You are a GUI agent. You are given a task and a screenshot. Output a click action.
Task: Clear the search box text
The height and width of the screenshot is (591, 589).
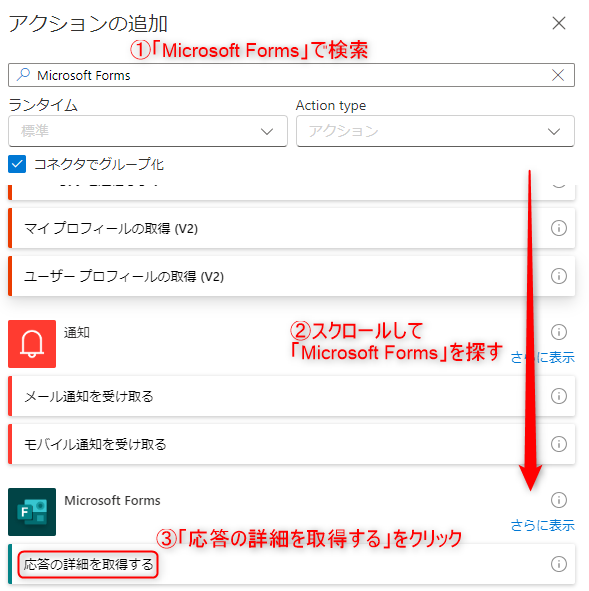tap(558, 75)
